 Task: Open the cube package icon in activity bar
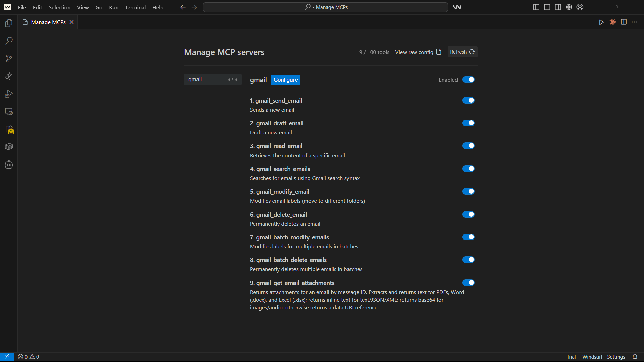(9, 147)
